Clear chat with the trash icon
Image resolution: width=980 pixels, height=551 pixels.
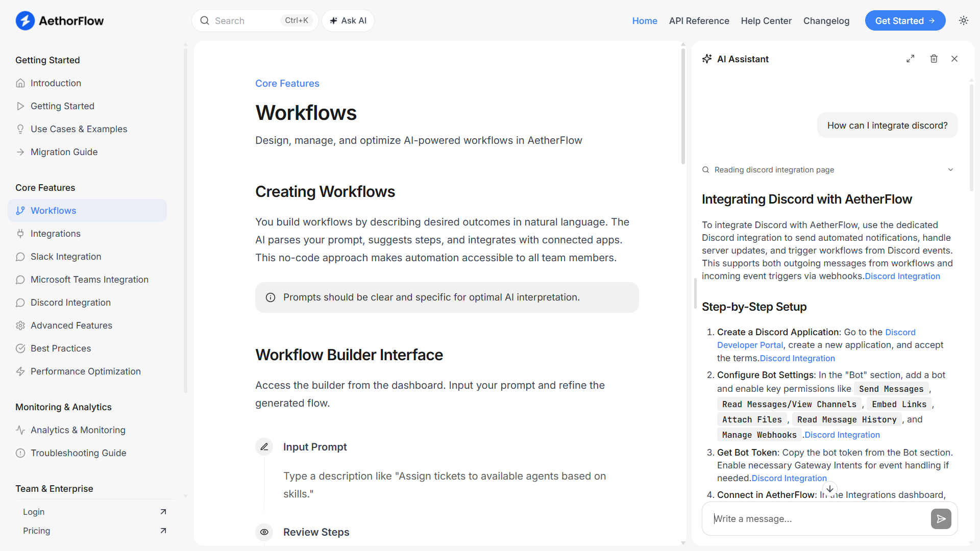click(x=934, y=59)
